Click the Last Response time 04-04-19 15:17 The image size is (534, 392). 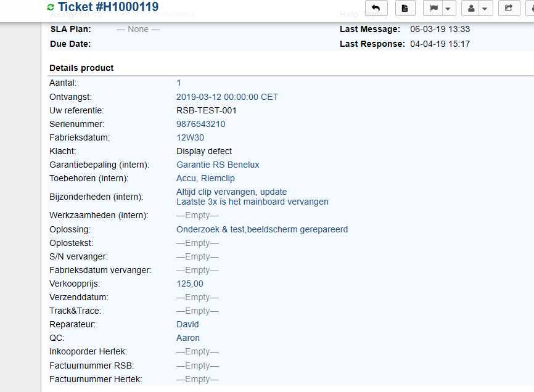tap(440, 44)
